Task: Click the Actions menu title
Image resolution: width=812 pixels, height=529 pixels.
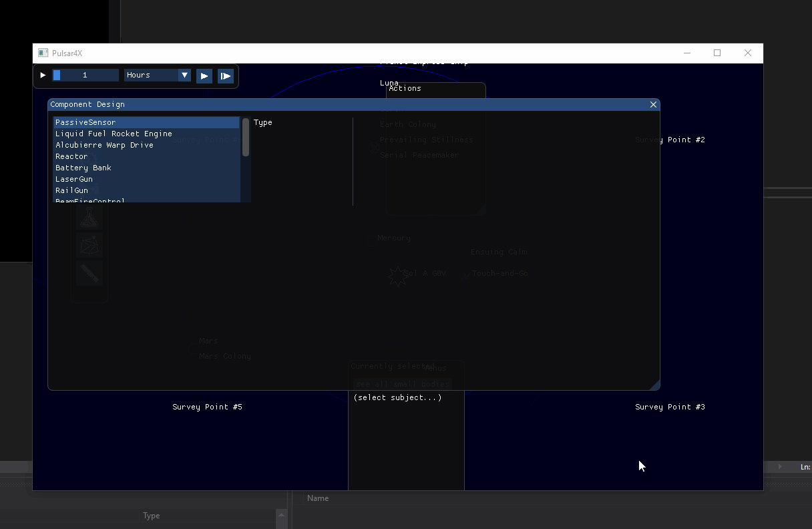Action: [404, 87]
